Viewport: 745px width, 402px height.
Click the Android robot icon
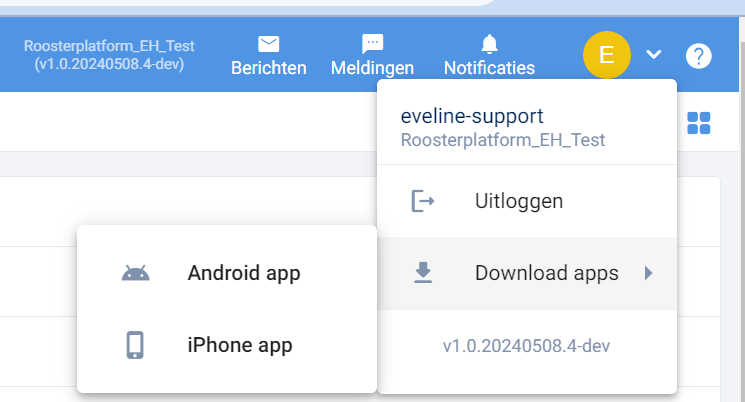(135, 273)
